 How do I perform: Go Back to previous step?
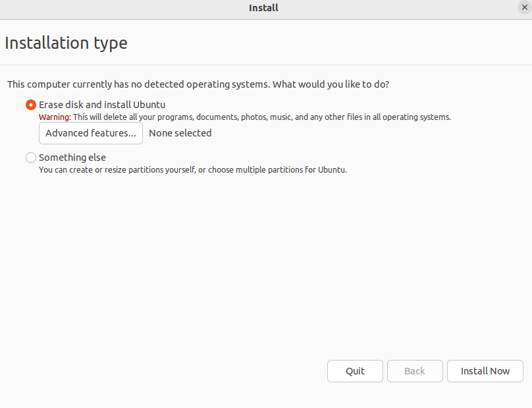pyautogui.click(x=415, y=371)
